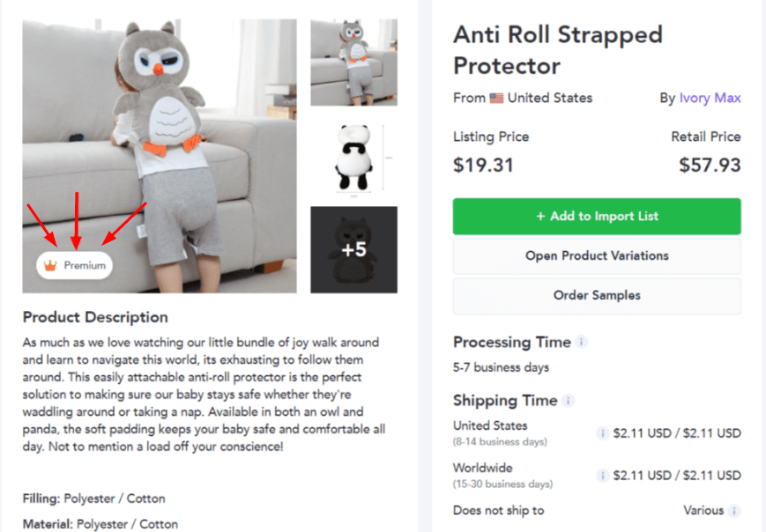Click the Order Samples button
The image size is (766, 532).
point(597,296)
